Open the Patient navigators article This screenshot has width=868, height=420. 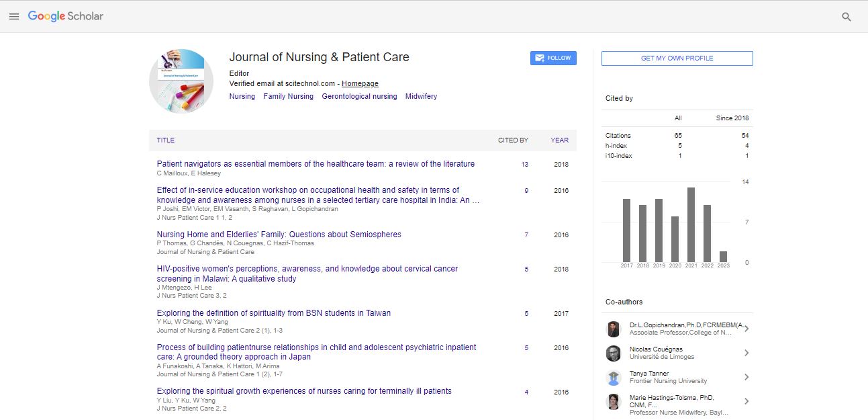[316, 164]
